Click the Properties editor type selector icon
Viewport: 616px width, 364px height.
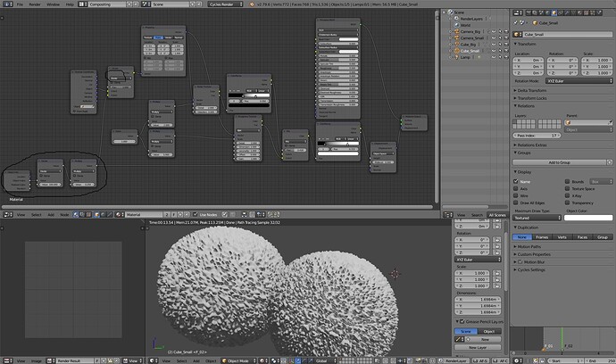tap(518, 13)
